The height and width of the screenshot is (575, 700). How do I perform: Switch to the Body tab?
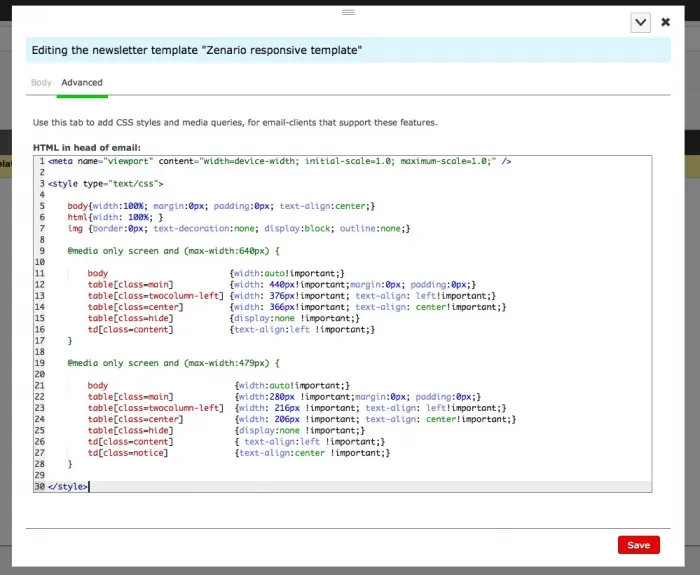pos(42,83)
